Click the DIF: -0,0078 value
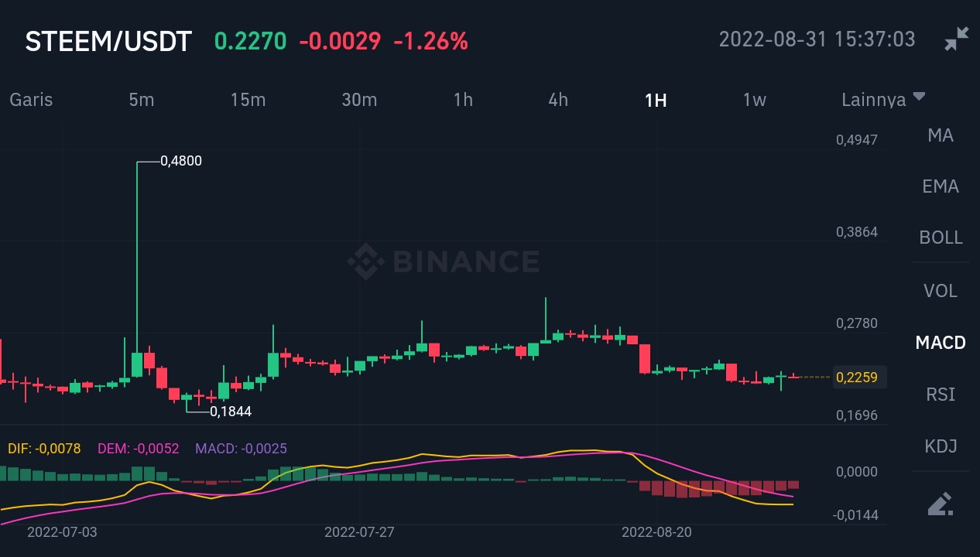The width and height of the screenshot is (980, 557). [x=44, y=449]
